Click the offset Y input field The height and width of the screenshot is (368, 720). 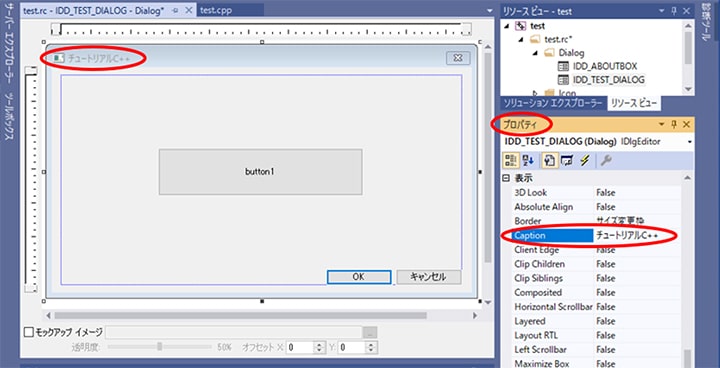coord(353,347)
